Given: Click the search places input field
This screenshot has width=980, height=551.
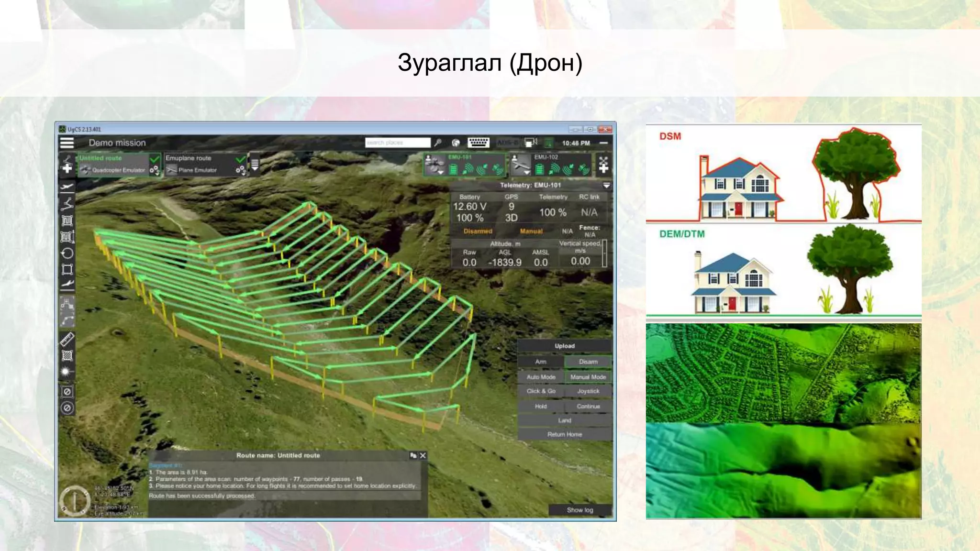Looking at the screenshot, I should tap(397, 143).
